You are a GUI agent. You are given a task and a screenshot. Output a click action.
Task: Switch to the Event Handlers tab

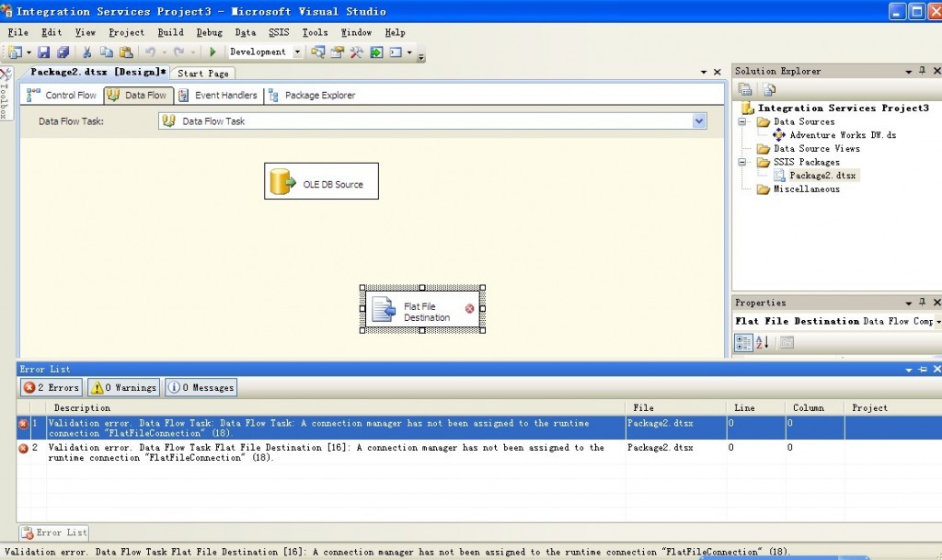point(219,95)
